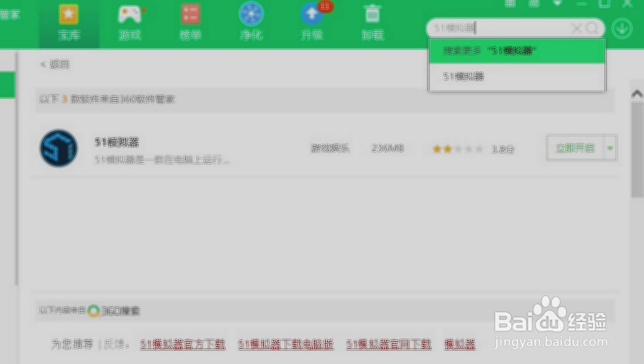Switch to the 游戏 games tab
644x364 pixels.
tap(130, 23)
